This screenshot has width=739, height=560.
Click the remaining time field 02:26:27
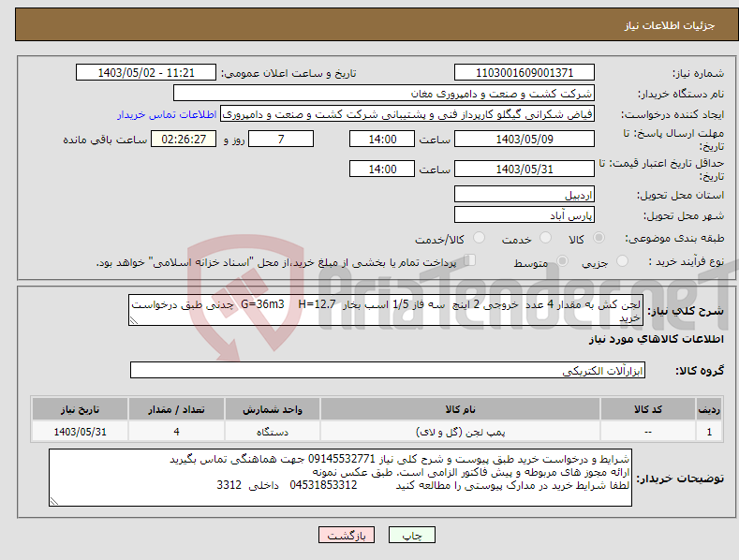click(x=184, y=139)
